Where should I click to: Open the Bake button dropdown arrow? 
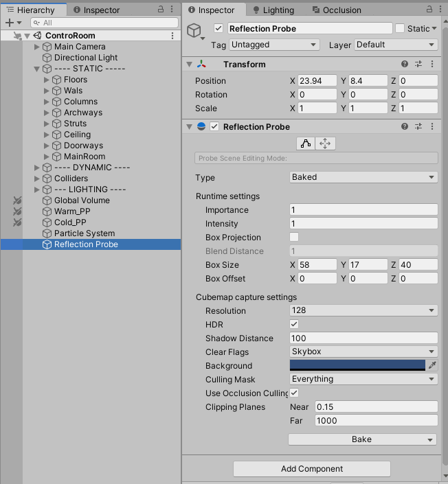(430, 439)
